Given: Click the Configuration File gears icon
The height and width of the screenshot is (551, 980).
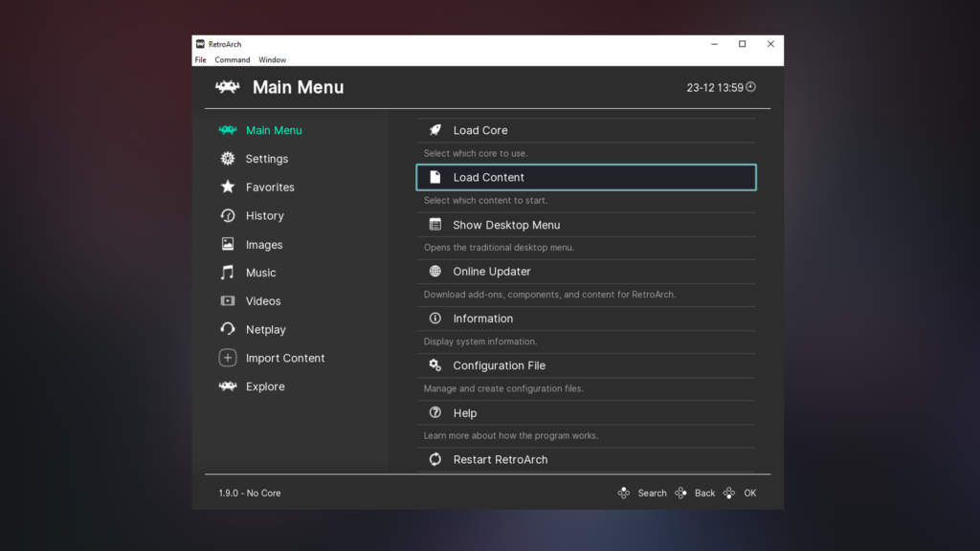Looking at the screenshot, I should click(x=435, y=365).
